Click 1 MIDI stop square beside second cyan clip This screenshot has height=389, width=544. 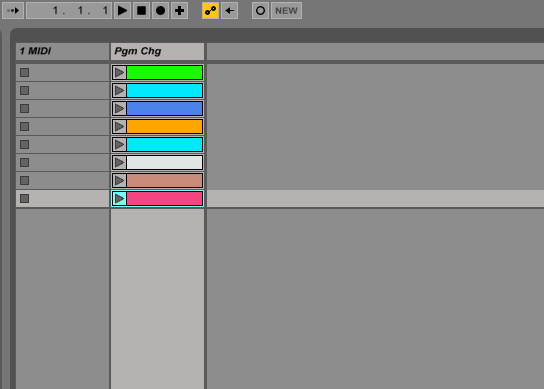click(x=24, y=145)
